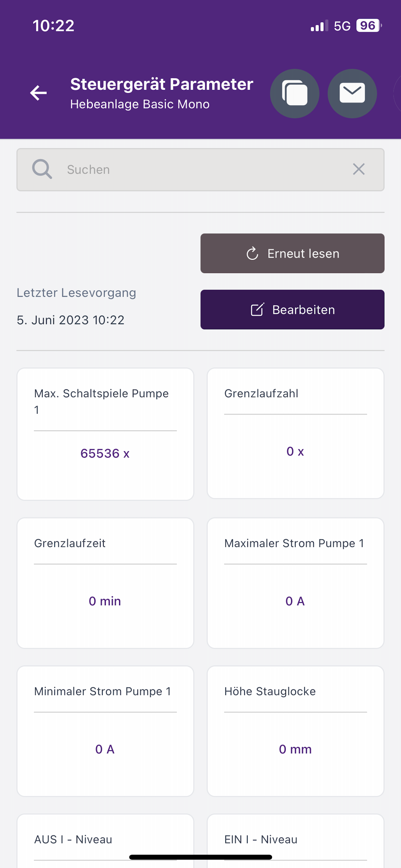The height and width of the screenshot is (868, 401).
Task: Open Minimaler Strom Pumpe 1 card
Action: [105, 731]
